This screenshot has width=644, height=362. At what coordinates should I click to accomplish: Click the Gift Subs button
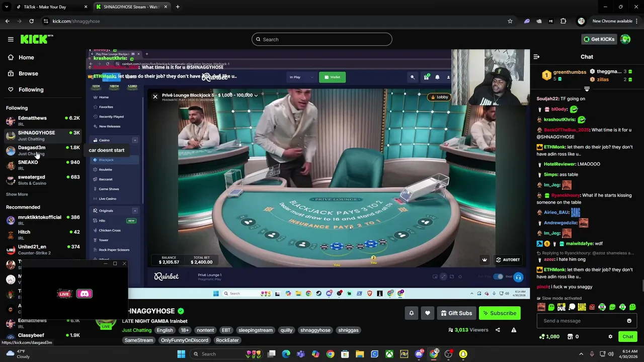[x=456, y=313]
